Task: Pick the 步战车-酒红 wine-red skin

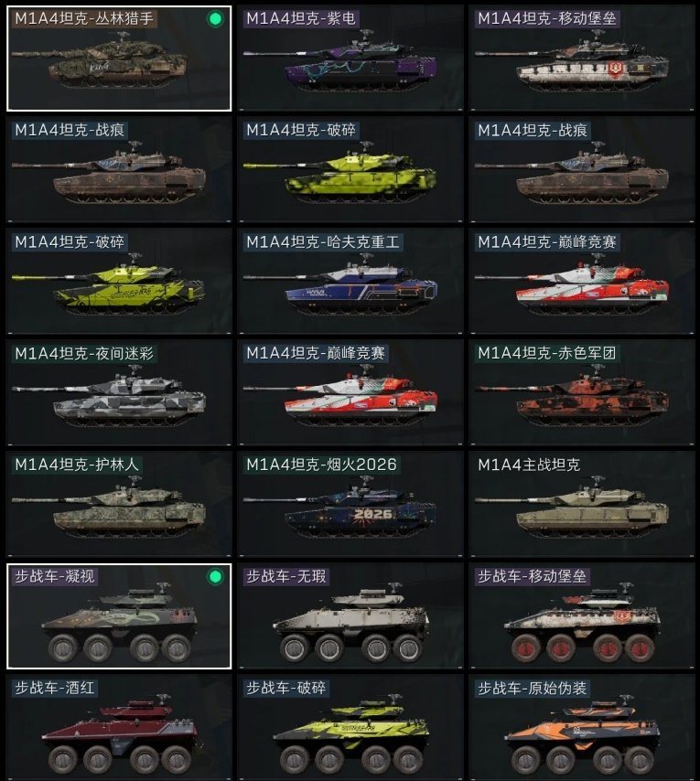Action: (119, 728)
